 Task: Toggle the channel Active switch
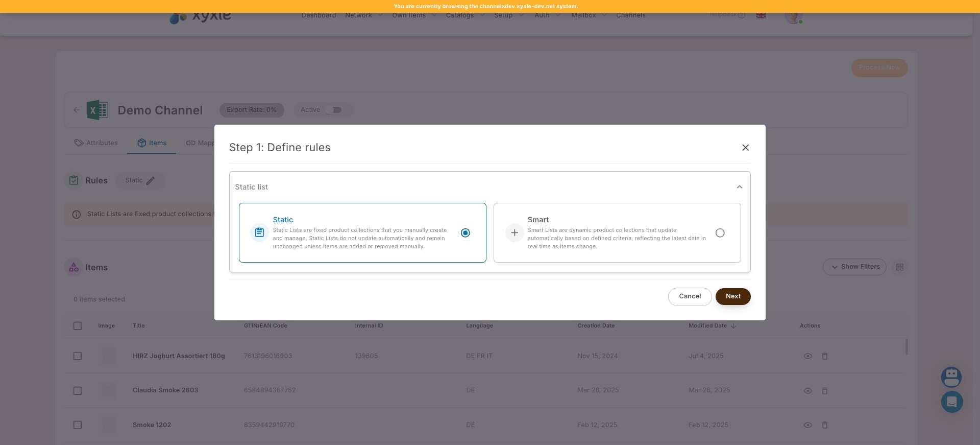(x=334, y=110)
